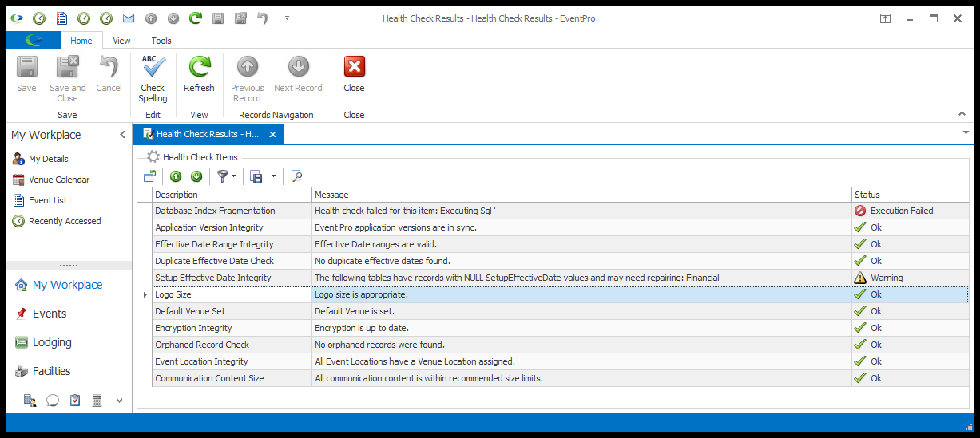Close the Health Check Results tab
The image size is (980, 438).
(272, 135)
